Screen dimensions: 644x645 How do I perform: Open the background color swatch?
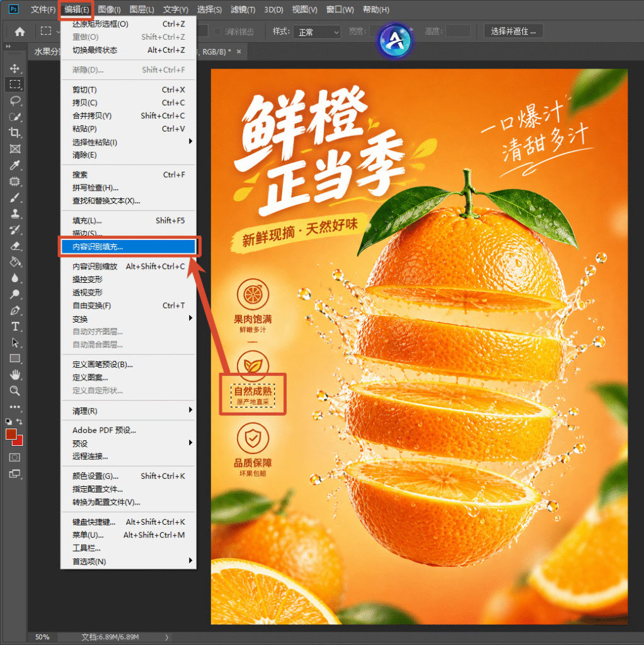(19, 442)
